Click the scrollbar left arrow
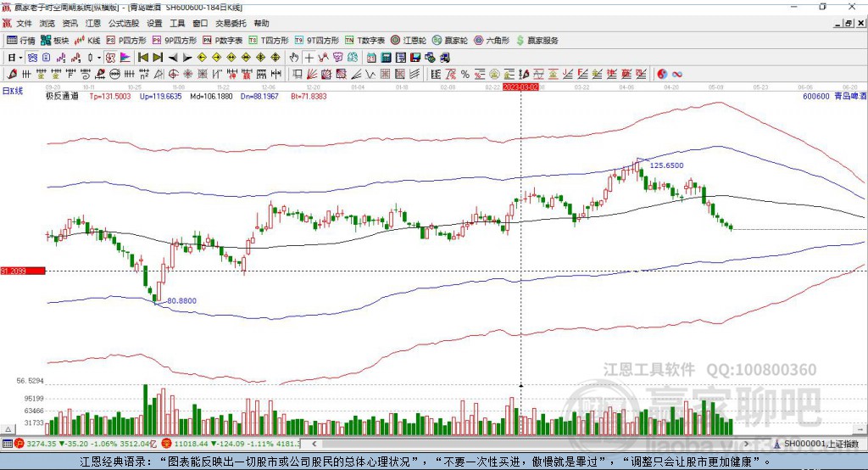The image size is (868, 470). (314, 444)
